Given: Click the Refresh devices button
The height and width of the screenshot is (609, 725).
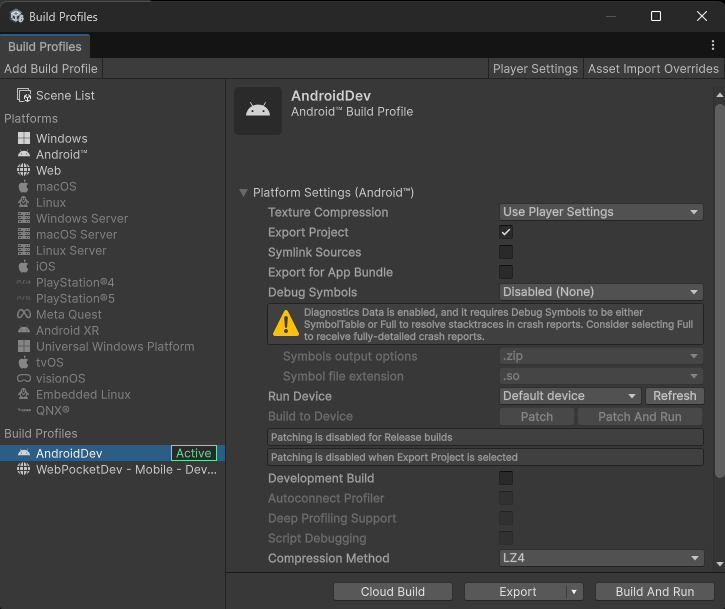Looking at the screenshot, I should click(x=675, y=396).
